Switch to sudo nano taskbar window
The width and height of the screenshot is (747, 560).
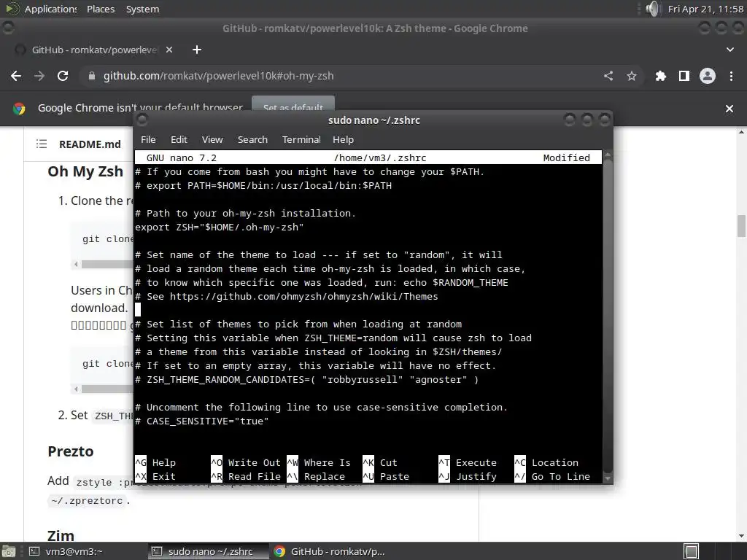tap(209, 551)
